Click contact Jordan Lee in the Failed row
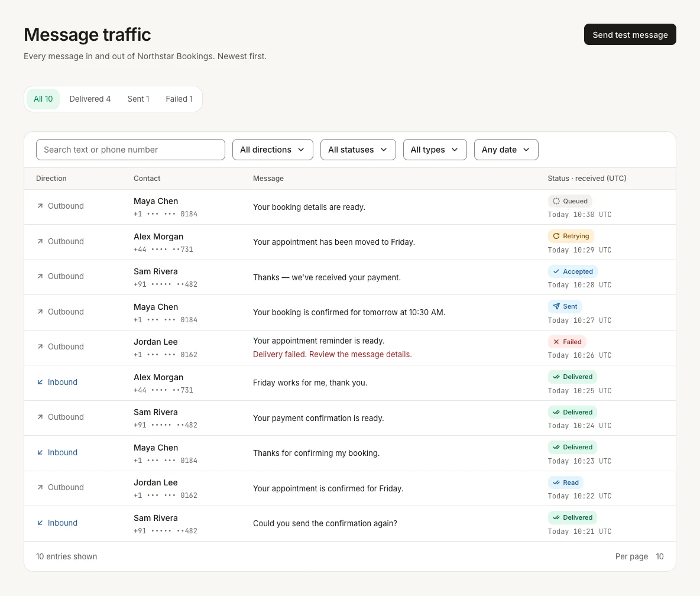 click(155, 342)
